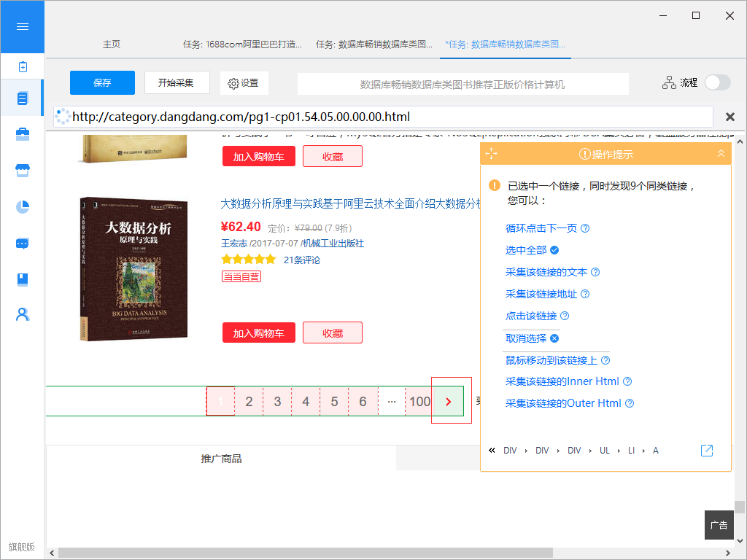This screenshot has height=560, width=747.
Task: Open the user account sidebar icon
Action: click(x=23, y=314)
